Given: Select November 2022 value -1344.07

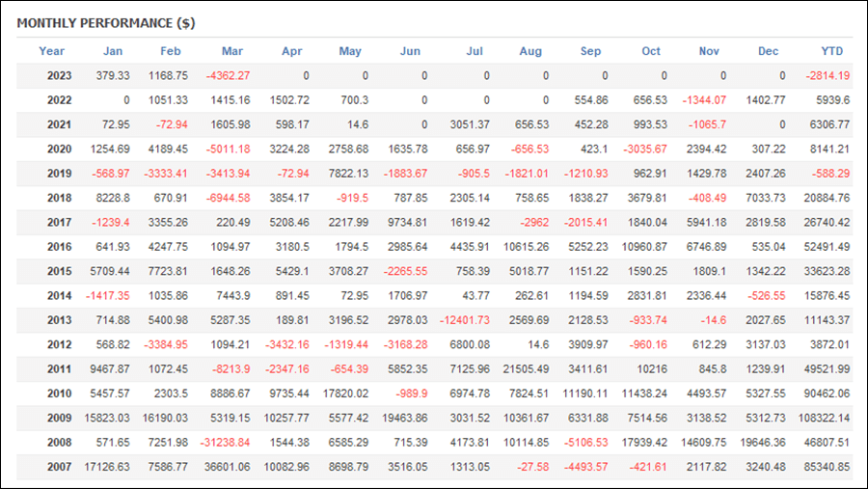Looking at the screenshot, I should pyautogui.click(x=704, y=100).
